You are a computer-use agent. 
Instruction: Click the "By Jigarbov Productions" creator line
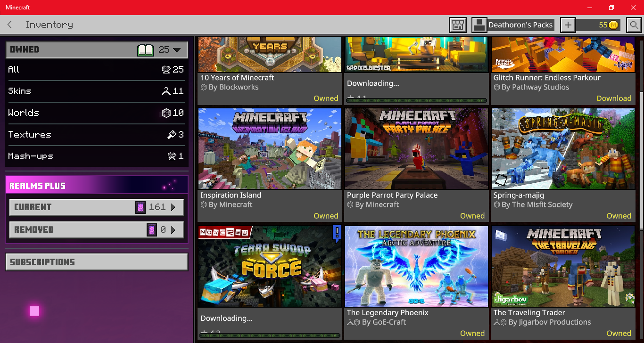(542, 322)
